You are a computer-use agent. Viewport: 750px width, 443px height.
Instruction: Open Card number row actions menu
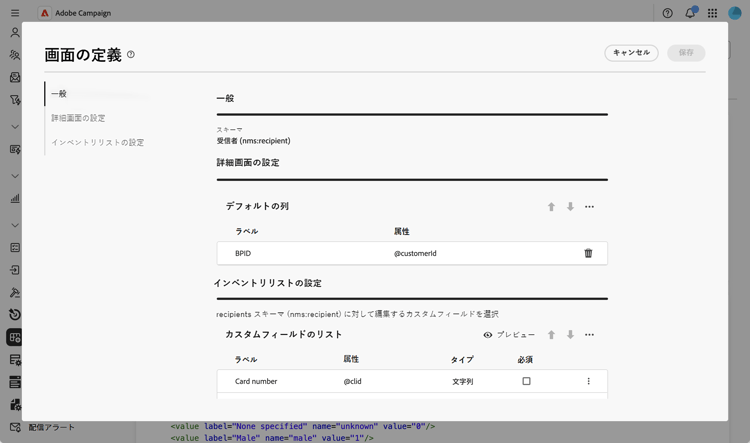point(588,381)
